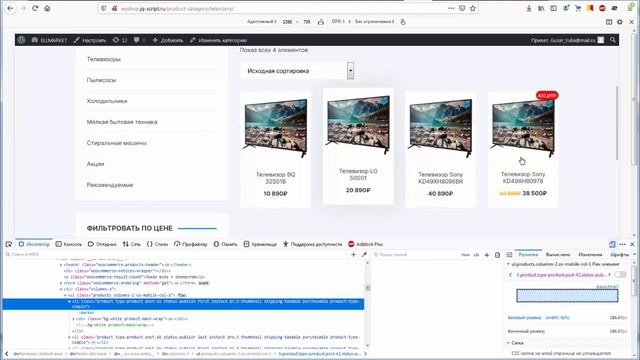Add new node with plus icon in inspector
Screen dimensions: 640x360
pos(353,254)
